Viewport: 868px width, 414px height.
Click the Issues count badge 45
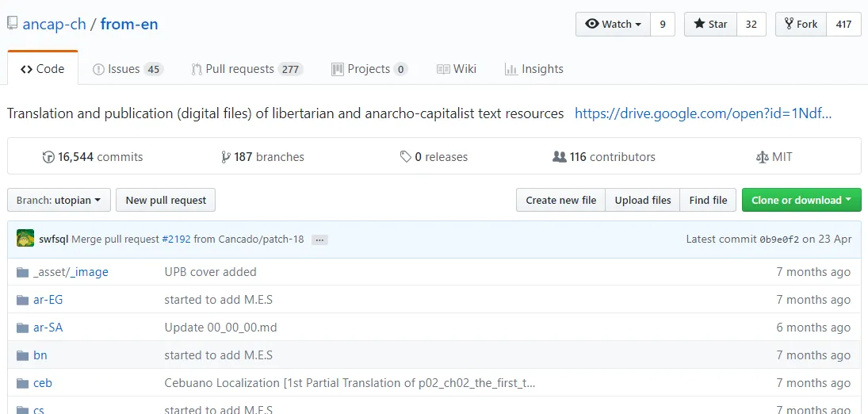(x=153, y=69)
